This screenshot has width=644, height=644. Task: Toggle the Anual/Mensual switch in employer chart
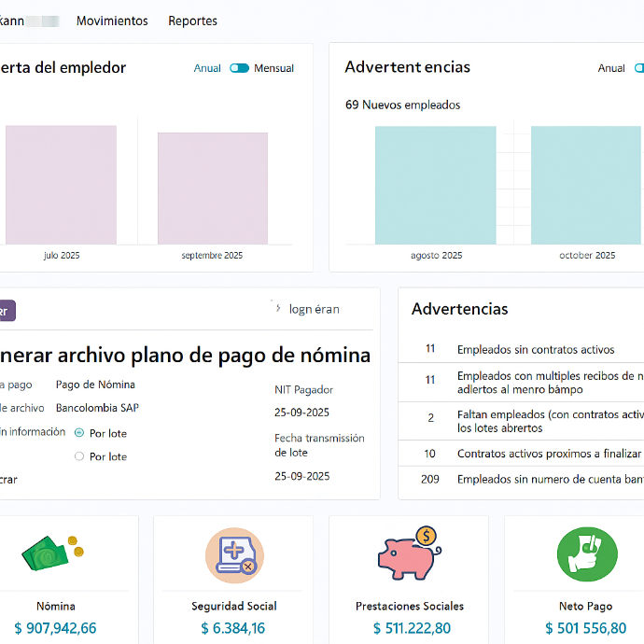pos(240,68)
